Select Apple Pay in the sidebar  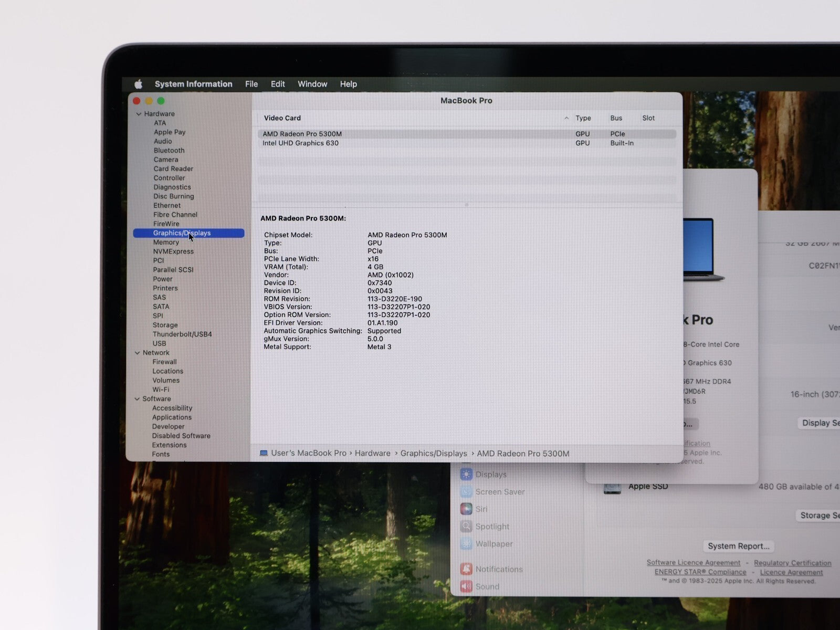[x=169, y=132]
